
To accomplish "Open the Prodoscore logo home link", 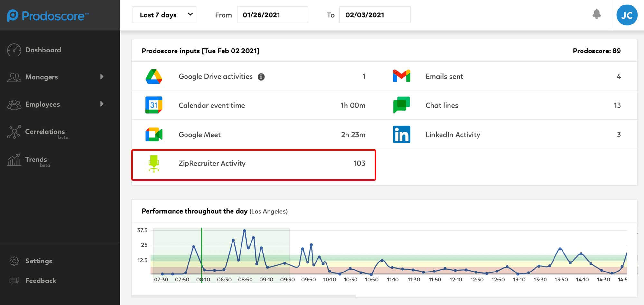I will (48, 15).
